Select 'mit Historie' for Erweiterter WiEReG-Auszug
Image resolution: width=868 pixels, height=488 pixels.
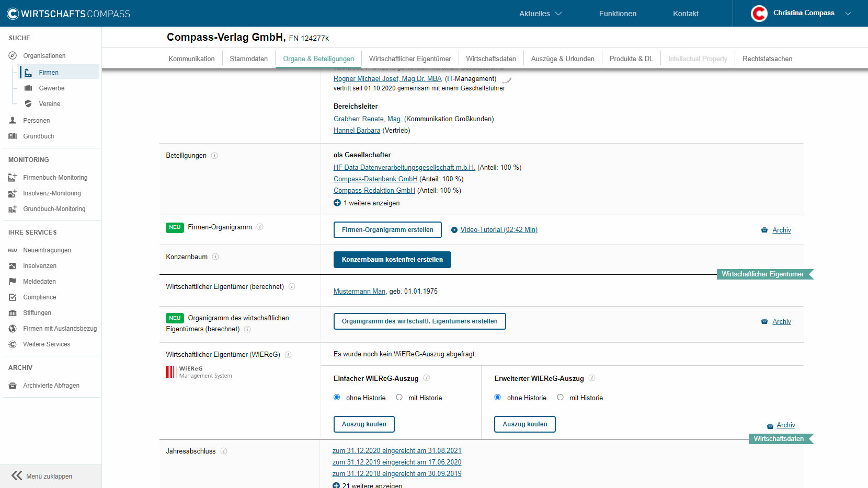561,398
